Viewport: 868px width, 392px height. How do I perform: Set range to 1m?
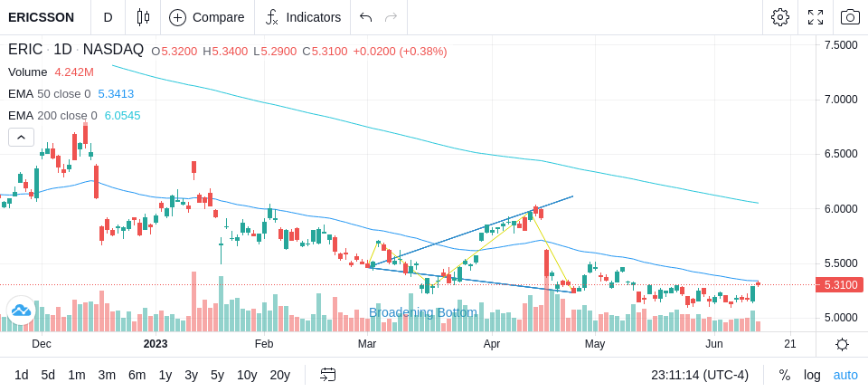coord(76,375)
